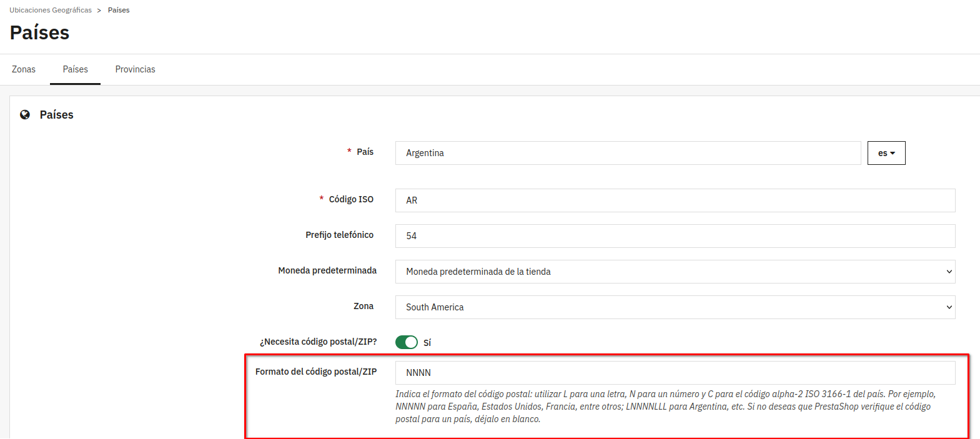Screen dimensions: 980x439
Task: Click the 'País' field label
Action: pyautogui.click(x=365, y=152)
